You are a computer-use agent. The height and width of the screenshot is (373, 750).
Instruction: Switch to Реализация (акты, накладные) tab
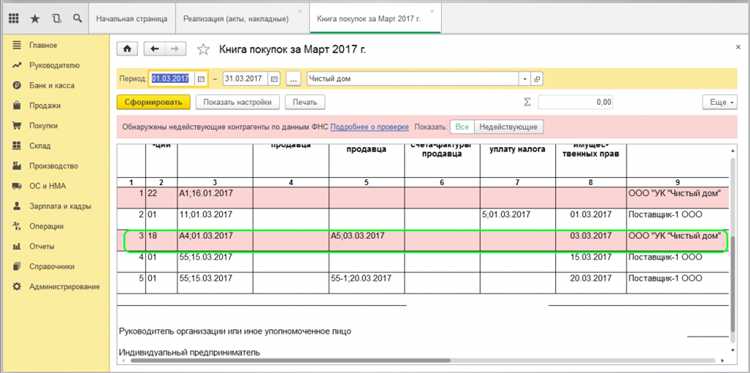click(x=236, y=19)
